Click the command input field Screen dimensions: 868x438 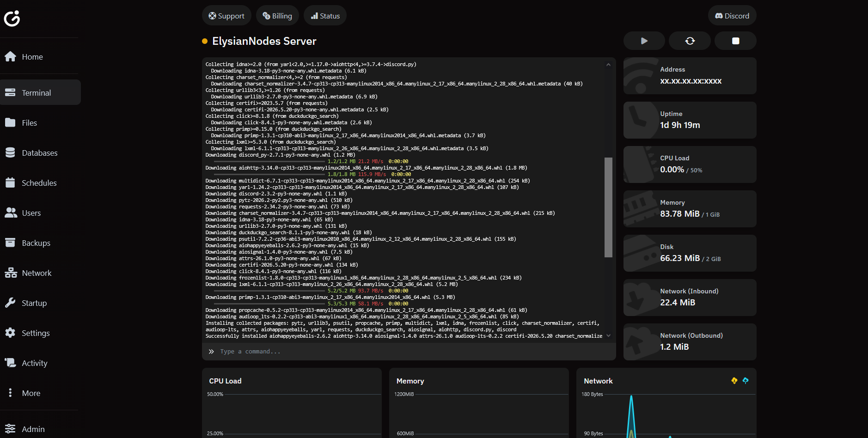coord(409,352)
